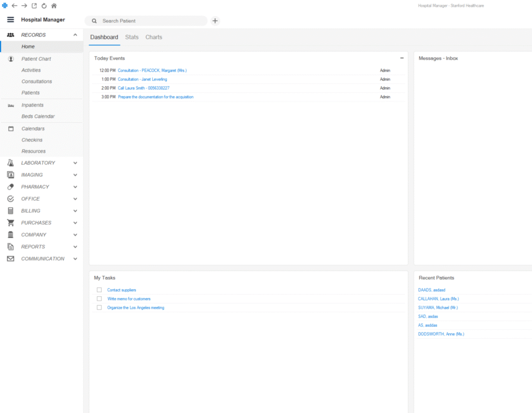Mark Organize the Los Angeles meeting done
This screenshot has height=413, width=532.
[99, 308]
